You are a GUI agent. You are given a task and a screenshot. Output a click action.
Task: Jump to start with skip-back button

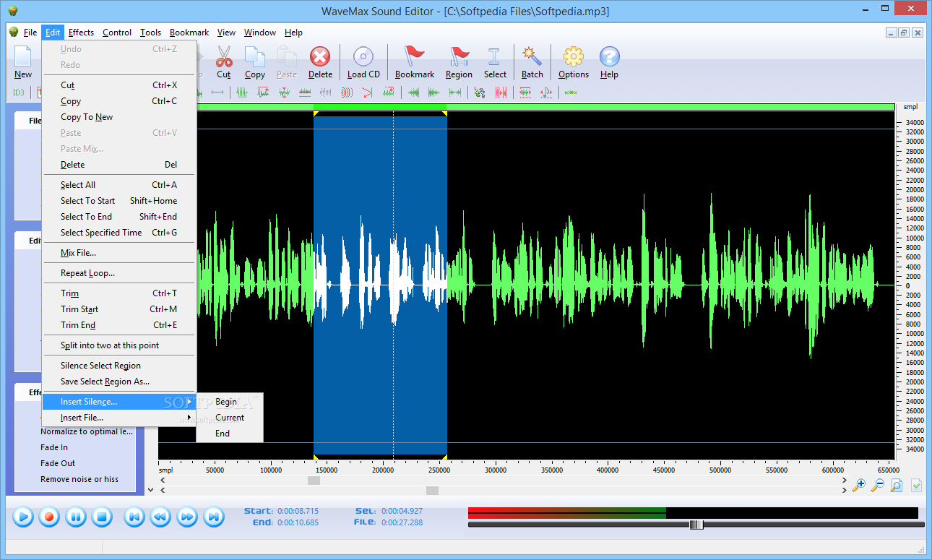click(x=134, y=517)
